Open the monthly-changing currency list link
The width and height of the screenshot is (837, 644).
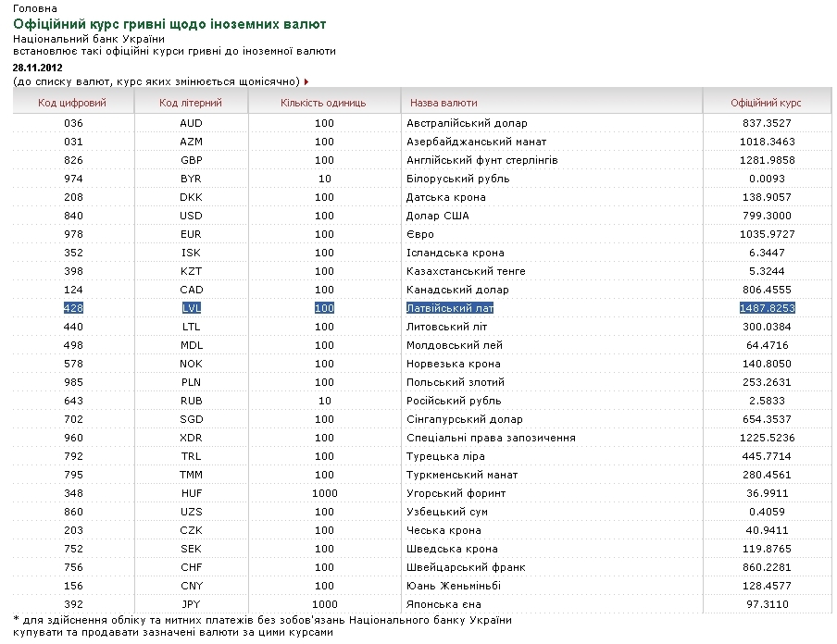pos(156,81)
